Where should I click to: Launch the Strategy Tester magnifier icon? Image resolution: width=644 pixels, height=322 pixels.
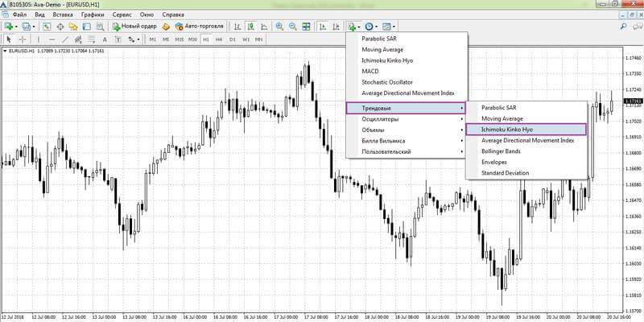point(100,27)
